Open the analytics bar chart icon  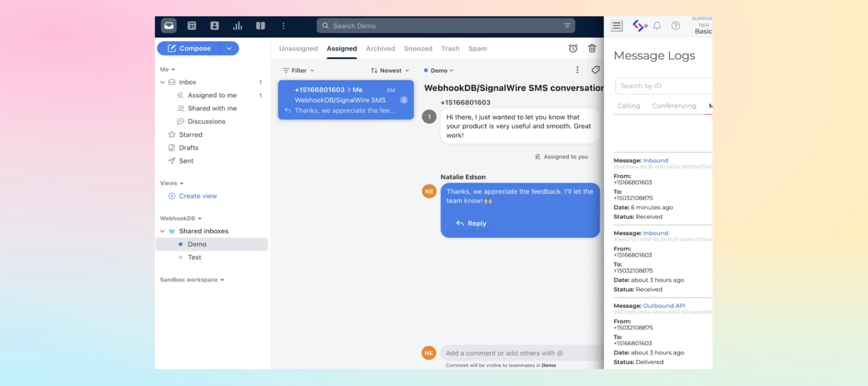(x=237, y=26)
